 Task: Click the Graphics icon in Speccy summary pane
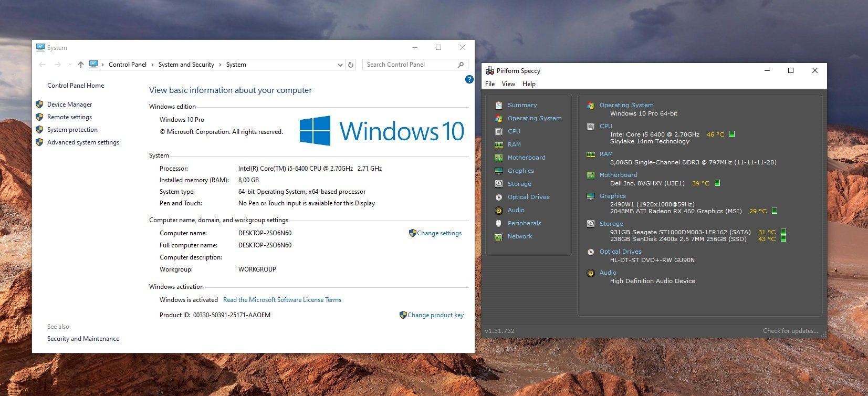click(x=591, y=196)
